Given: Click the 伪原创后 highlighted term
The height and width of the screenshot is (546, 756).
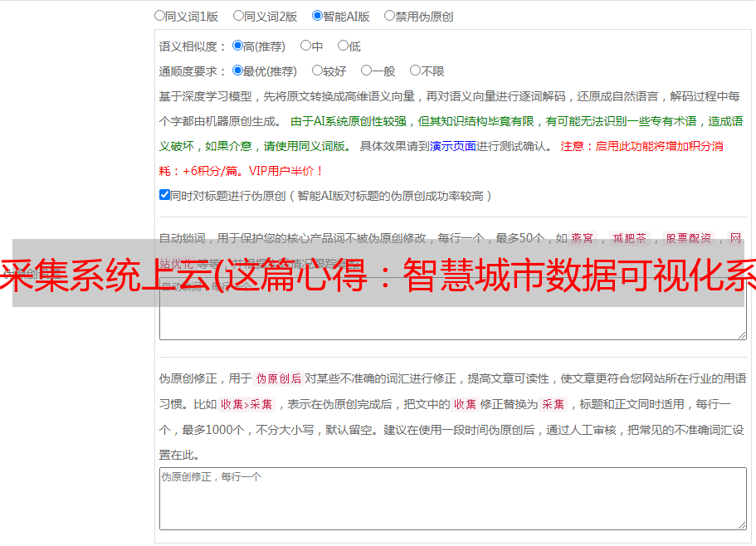Looking at the screenshot, I should coord(279,378).
